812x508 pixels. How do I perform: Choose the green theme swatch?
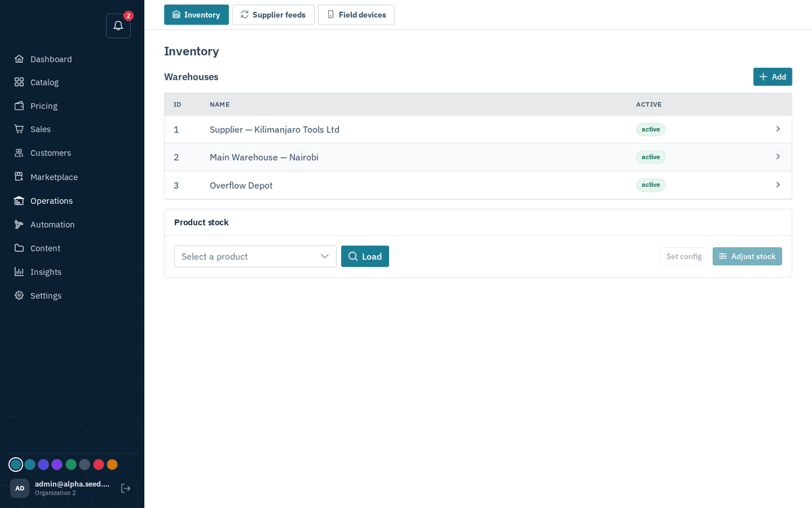click(71, 465)
